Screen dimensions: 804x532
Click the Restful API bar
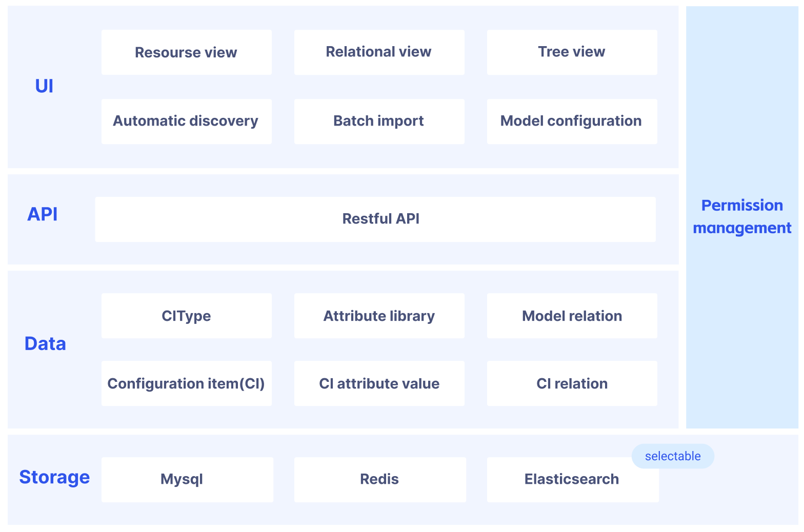pyautogui.click(x=375, y=219)
